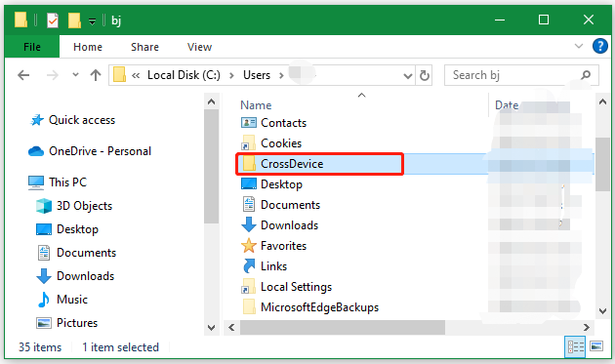Image resolution: width=615 pixels, height=364 pixels.
Task: Click the Refresh button beside address bar
Action: click(424, 75)
